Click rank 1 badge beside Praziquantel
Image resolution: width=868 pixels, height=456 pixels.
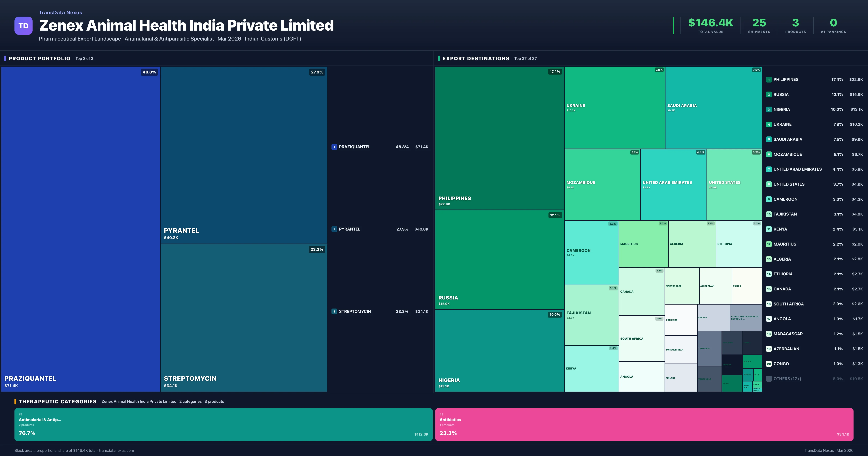click(x=334, y=147)
